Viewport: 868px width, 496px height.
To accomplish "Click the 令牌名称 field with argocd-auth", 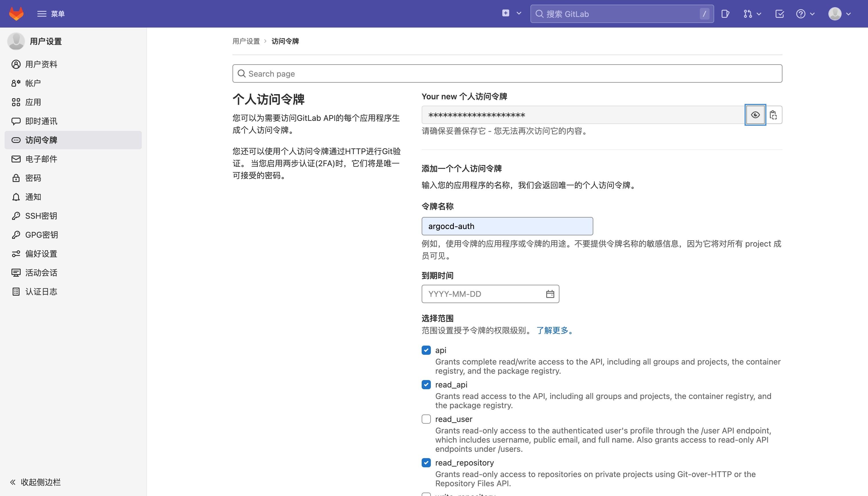I will click(507, 226).
